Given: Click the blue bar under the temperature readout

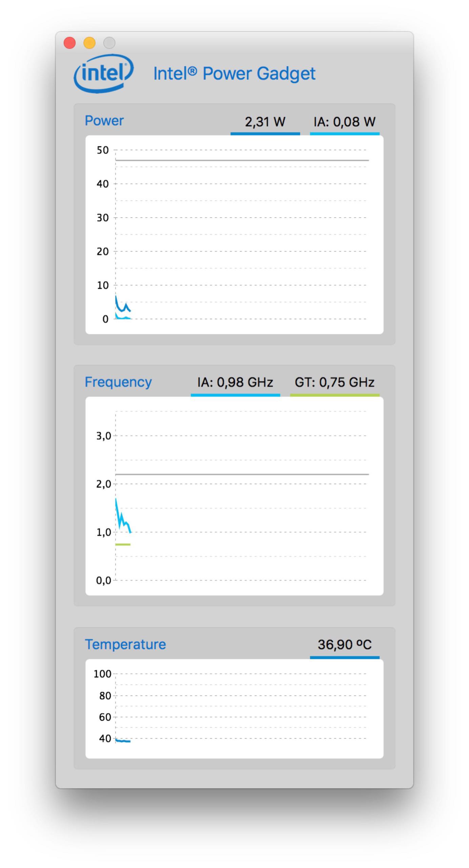Looking at the screenshot, I should [x=344, y=657].
